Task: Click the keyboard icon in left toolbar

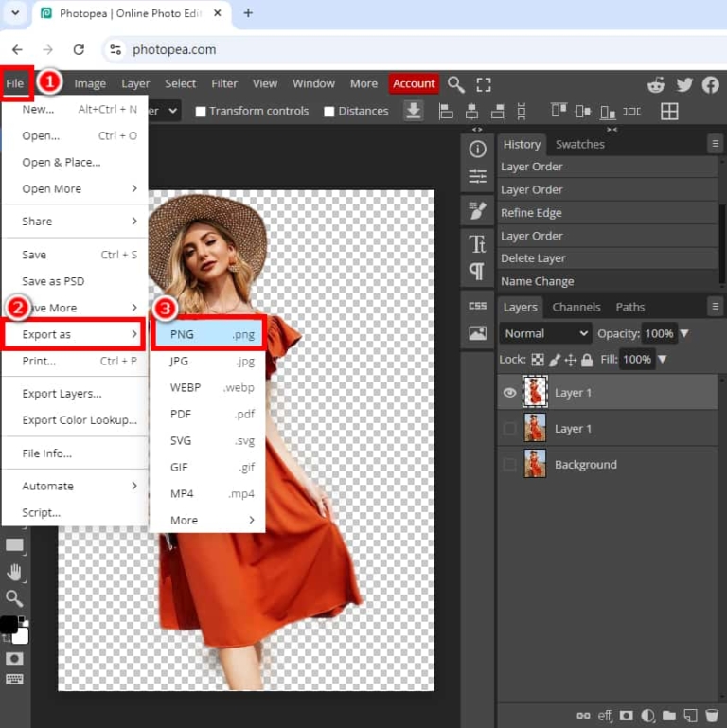Action: click(14, 680)
